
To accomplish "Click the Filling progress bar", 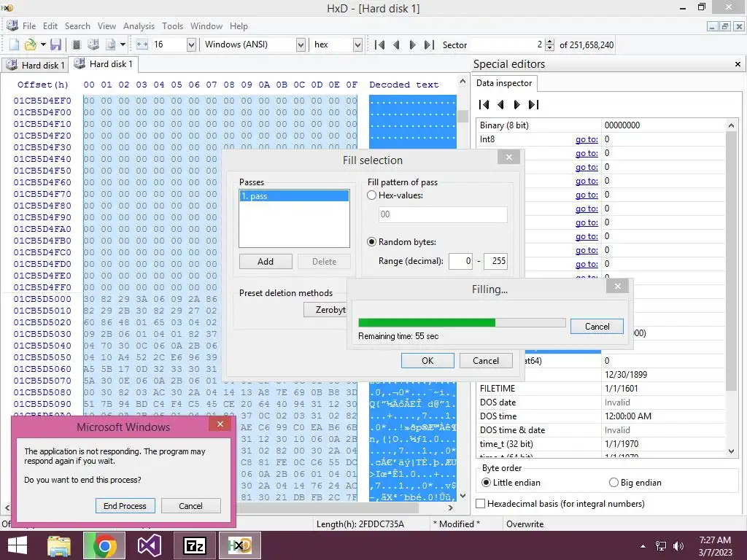I will pos(462,322).
